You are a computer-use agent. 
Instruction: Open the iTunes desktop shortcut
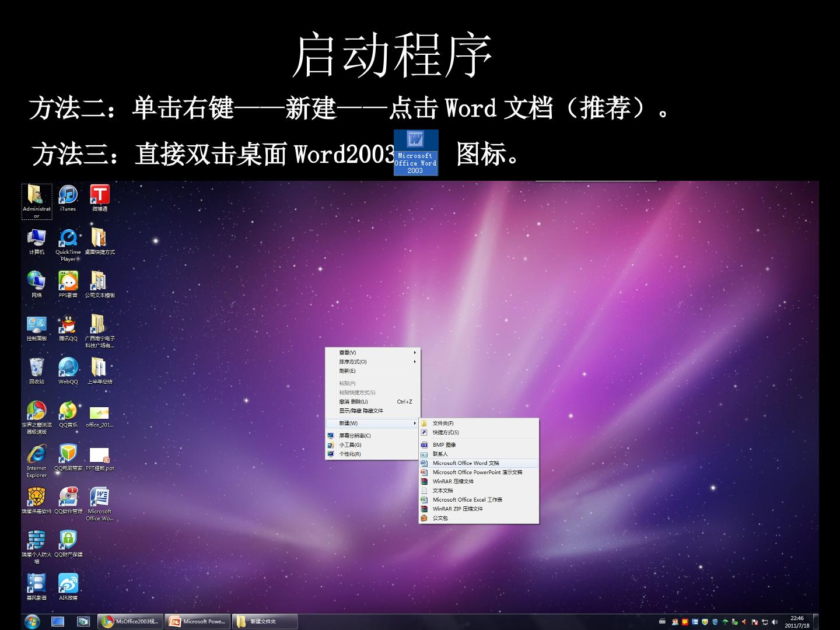pos(68,198)
